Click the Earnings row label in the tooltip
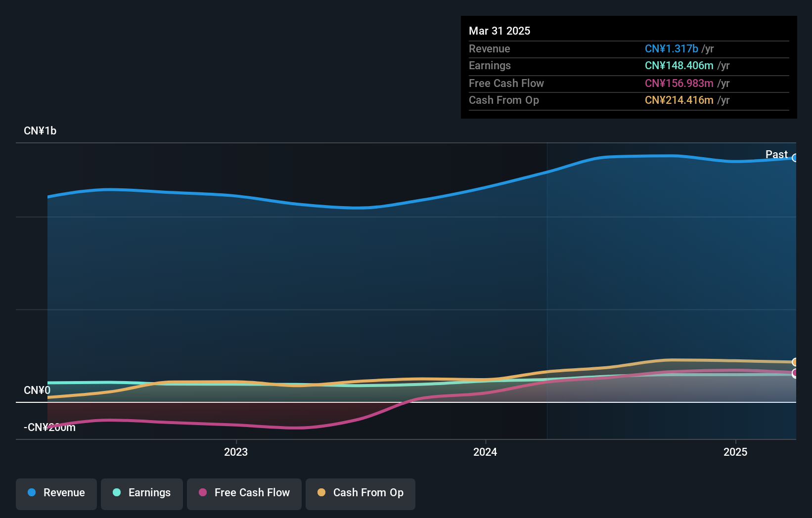The height and width of the screenshot is (518, 812). coord(490,65)
